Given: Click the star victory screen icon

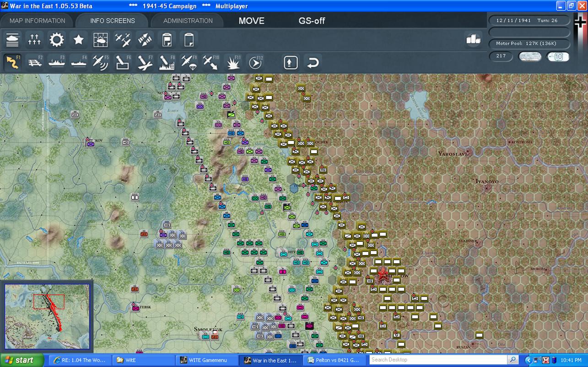Looking at the screenshot, I should (78, 40).
